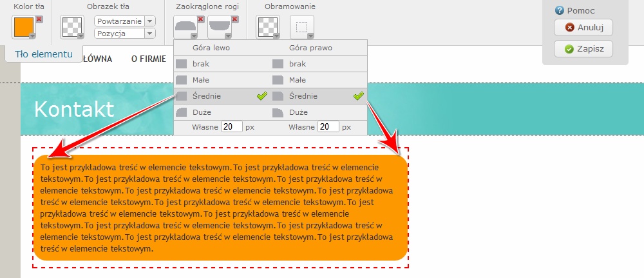The height and width of the screenshot is (278, 644).
Task: Clear the bottom rounded corners setting
Action: [234, 19]
